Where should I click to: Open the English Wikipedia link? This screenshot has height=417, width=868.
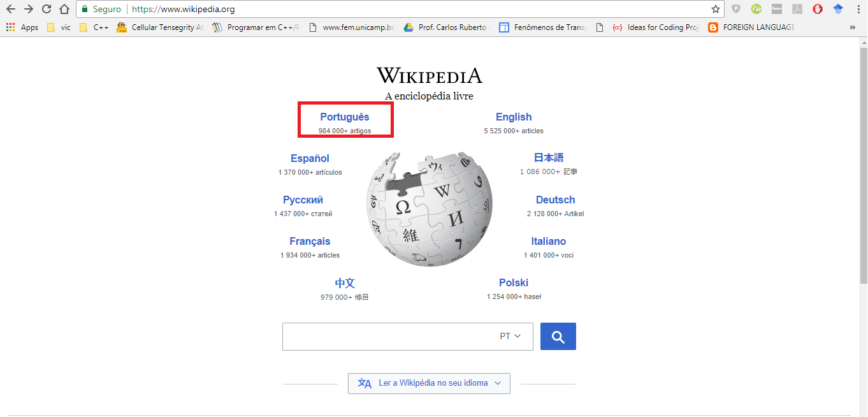[x=514, y=117]
